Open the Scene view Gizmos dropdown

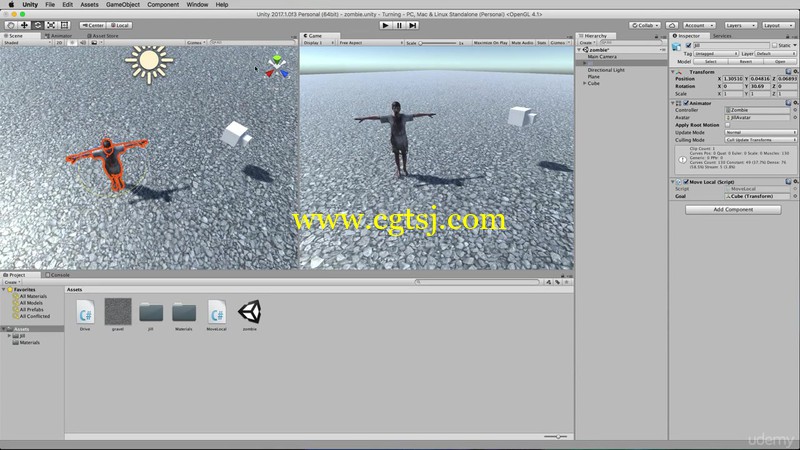point(196,43)
